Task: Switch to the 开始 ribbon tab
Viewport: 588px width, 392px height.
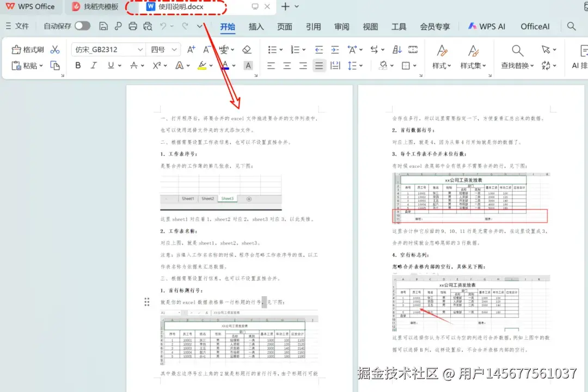Action: coord(228,27)
